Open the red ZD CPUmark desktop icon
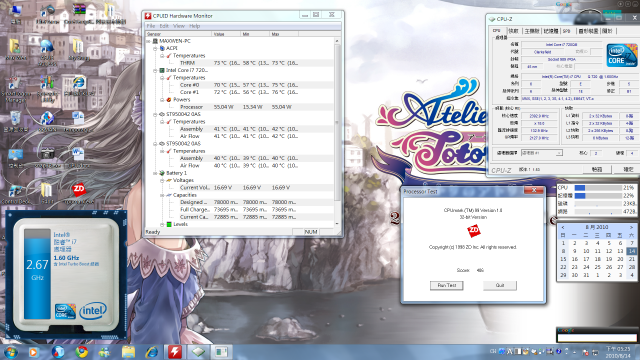640x360 pixels. (x=79, y=192)
